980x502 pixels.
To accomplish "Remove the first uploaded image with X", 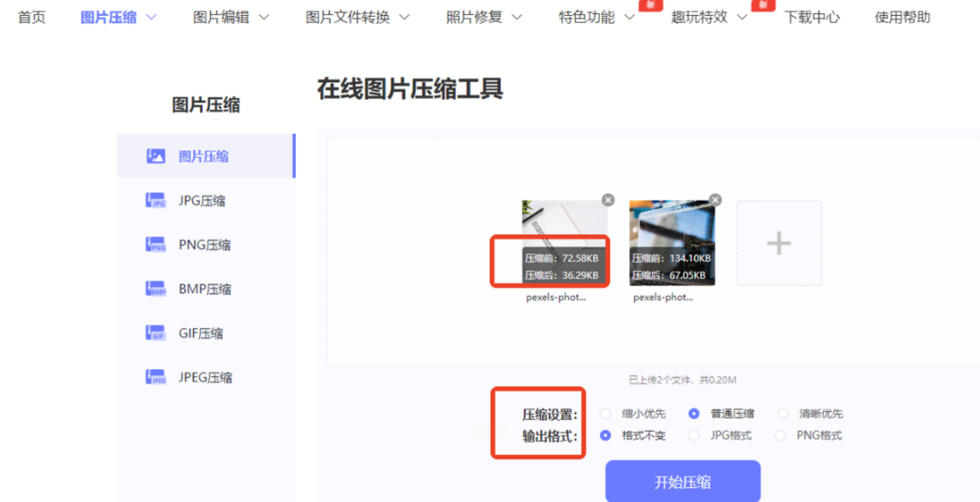I will (608, 200).
